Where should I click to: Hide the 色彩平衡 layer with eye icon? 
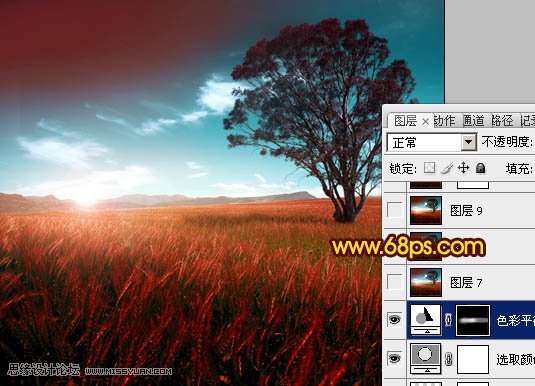coord(394,320)
